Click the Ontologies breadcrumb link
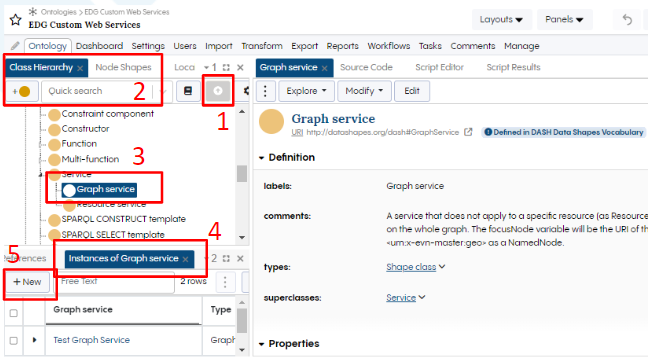 pyautogui.click(x=59, y=12)
